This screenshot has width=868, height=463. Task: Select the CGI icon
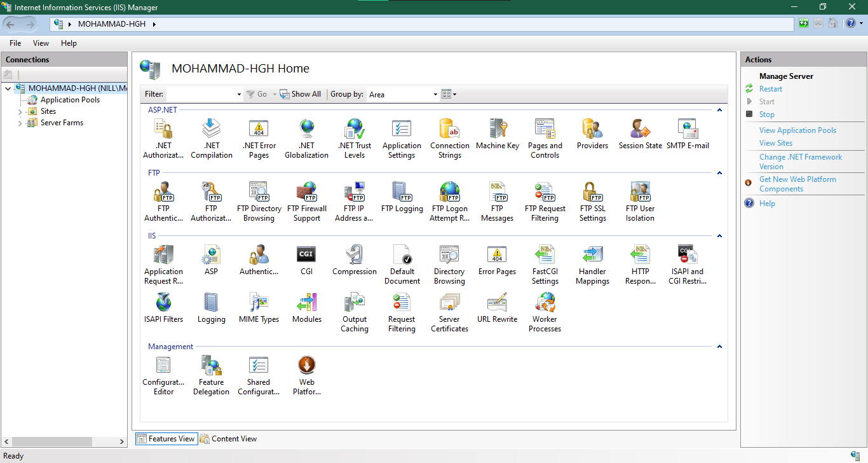(x=307, y=260)
